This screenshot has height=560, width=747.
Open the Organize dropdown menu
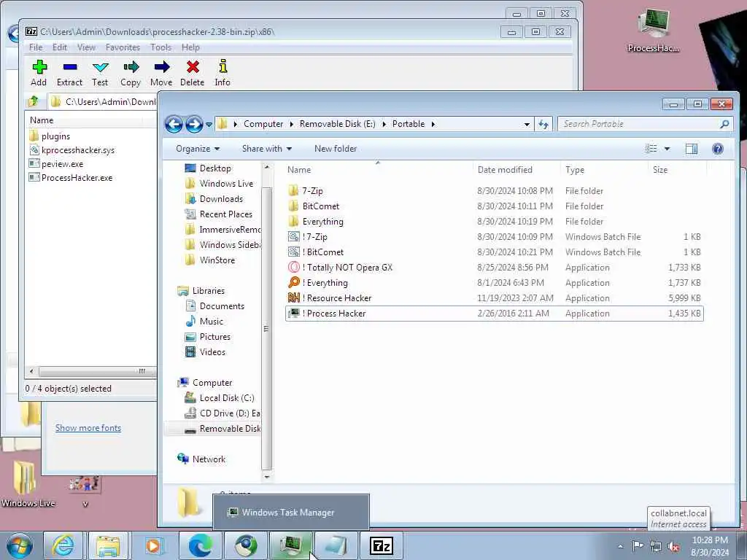pos(198,149)
